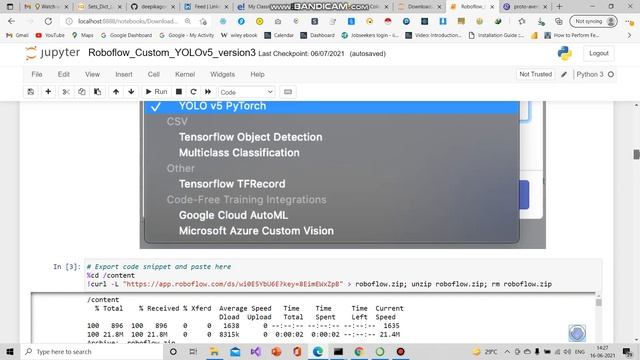Viewport: 640px width, 360px height.
Task: Open Visual Studio from taskbar
Action: point(256,352)
